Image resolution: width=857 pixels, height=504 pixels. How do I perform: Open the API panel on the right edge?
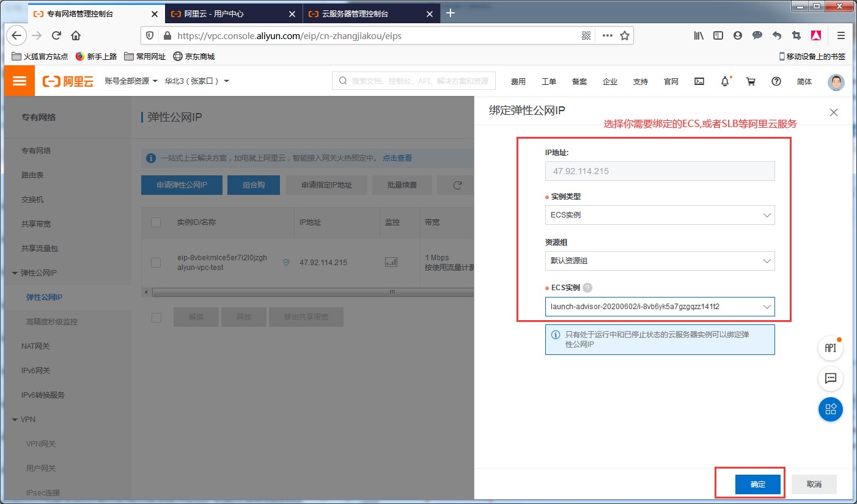pyautogui.click(x=830, y=348)
